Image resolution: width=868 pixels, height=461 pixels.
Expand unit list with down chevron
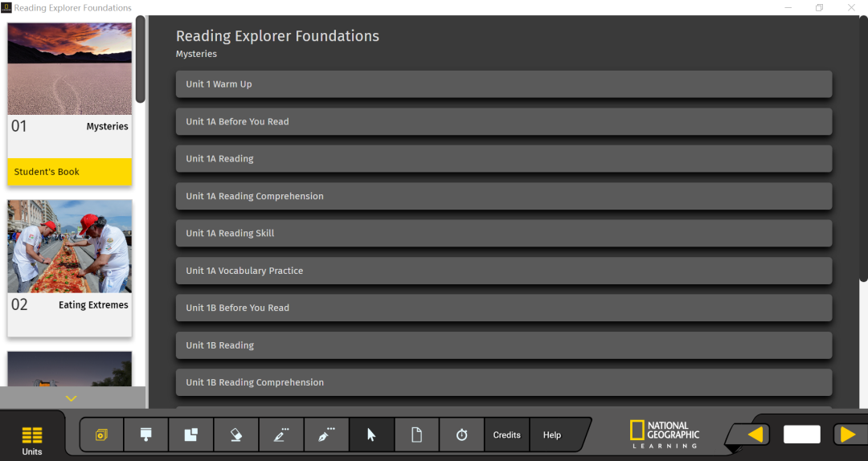coord(72,398)
